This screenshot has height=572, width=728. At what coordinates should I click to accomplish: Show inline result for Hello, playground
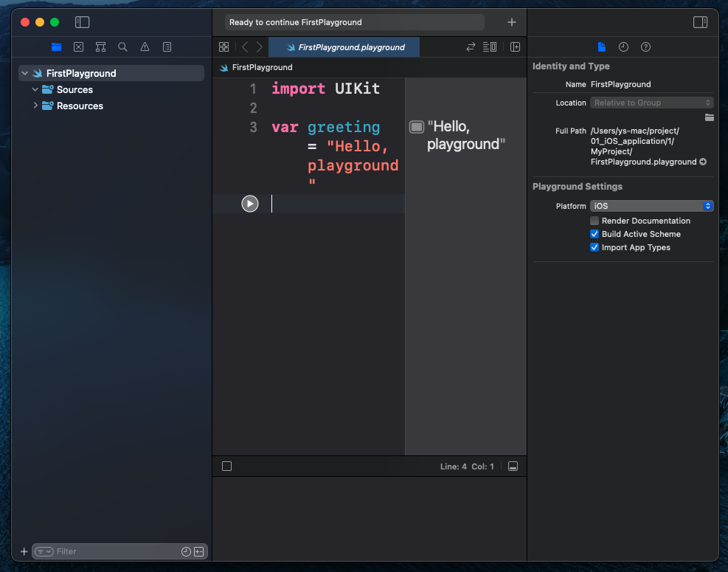coord(417,127)
